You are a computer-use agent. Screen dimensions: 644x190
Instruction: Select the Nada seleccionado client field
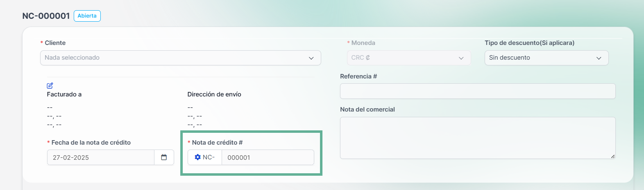click(181, 58)
